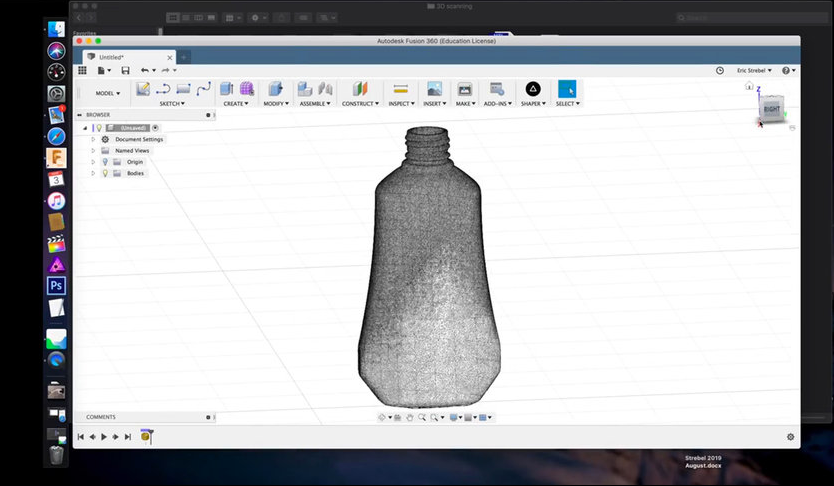The image size is (834, 486).
Task: Open the MODEL workspace dropdown
Action: 107,93
